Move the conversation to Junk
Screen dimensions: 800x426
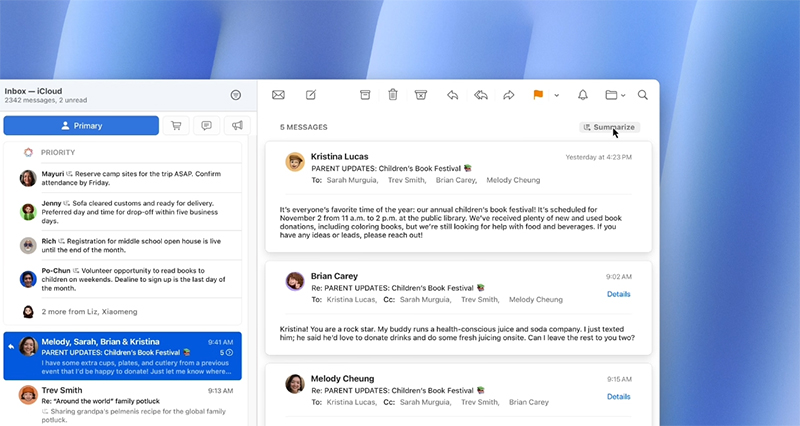coord(421,95)
